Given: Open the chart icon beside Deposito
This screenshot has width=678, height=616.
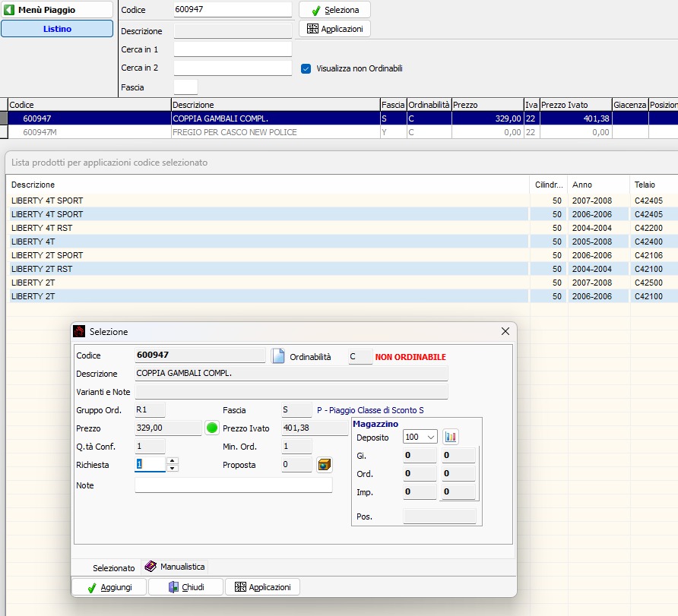Looking at the screenshot, I should tap(451, 437).
